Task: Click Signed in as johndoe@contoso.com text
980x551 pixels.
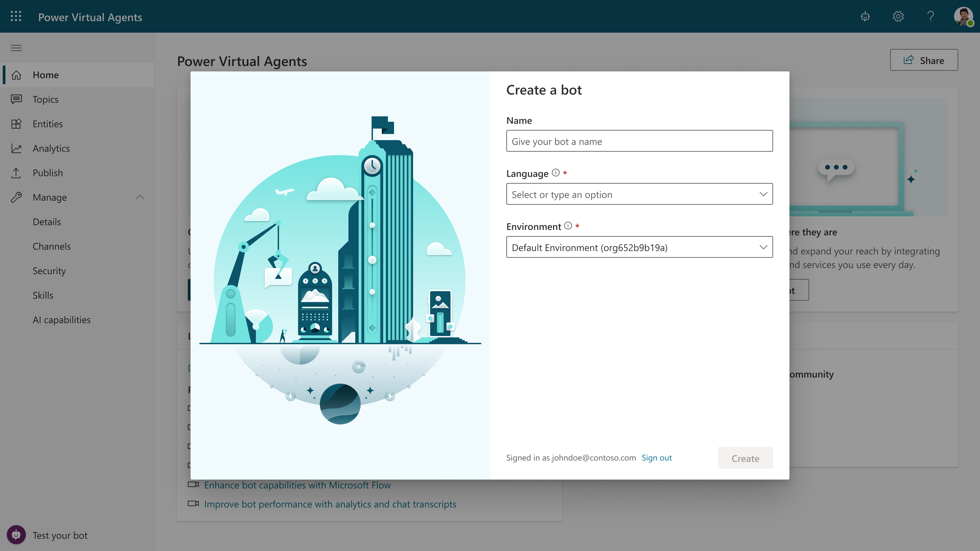Action: pyautogui.click(x=571, y=458)
